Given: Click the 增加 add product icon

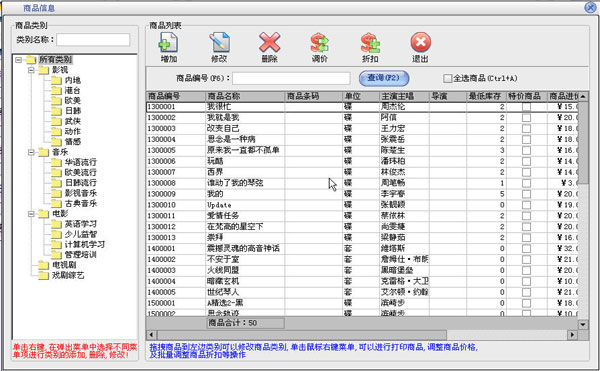Looking at the screenshot, I should pyautogui.click(x=168, y=42).
